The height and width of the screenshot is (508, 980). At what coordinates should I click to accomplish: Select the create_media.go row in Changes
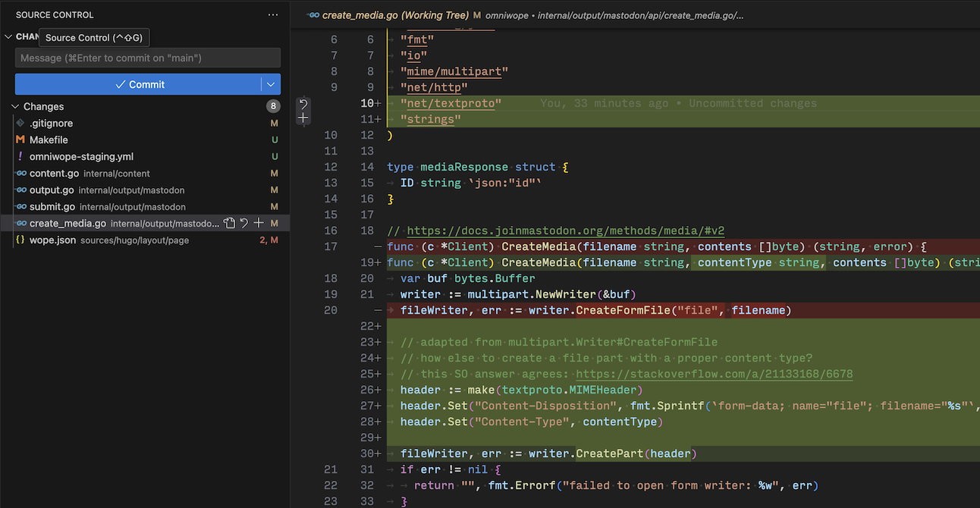pos(145,223)
